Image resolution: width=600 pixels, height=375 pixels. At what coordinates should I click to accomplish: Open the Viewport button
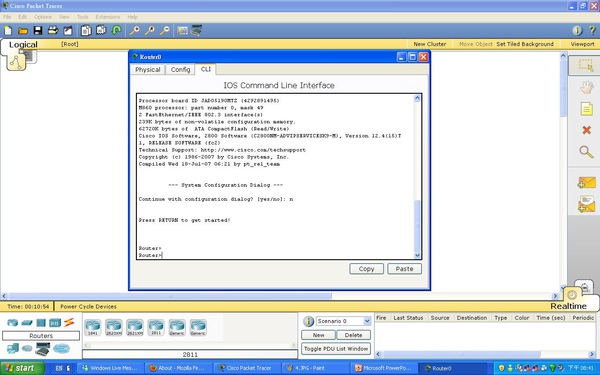[582, 44]
